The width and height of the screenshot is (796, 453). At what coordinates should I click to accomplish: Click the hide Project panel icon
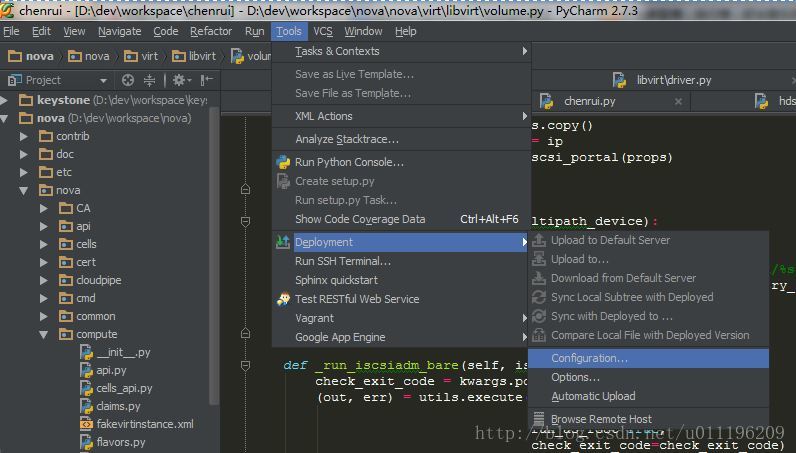pos(206,80)
